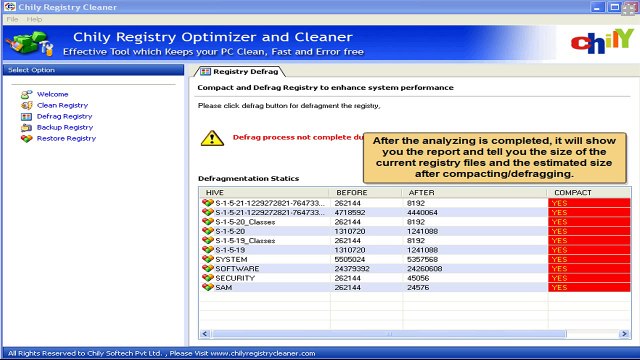Click the chilyregistrycleaner.com status bar text

pyautogui.click(x=263, y=353)
